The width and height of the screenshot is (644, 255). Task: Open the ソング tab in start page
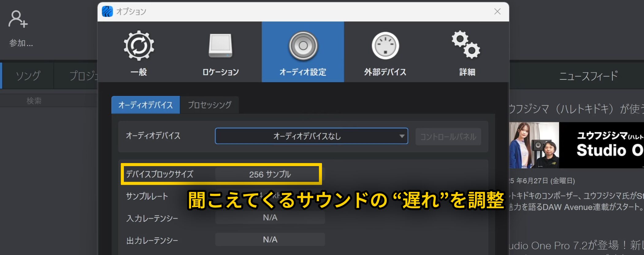click(x=28, y=76)
